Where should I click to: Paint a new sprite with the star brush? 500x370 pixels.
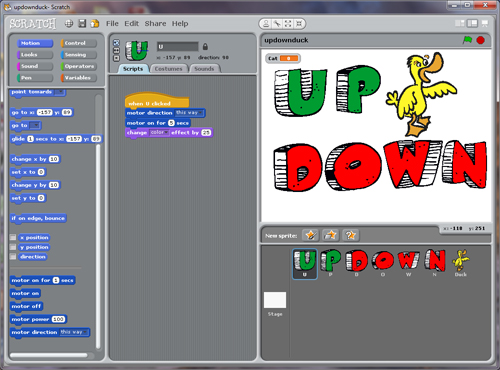click(310, 235)
